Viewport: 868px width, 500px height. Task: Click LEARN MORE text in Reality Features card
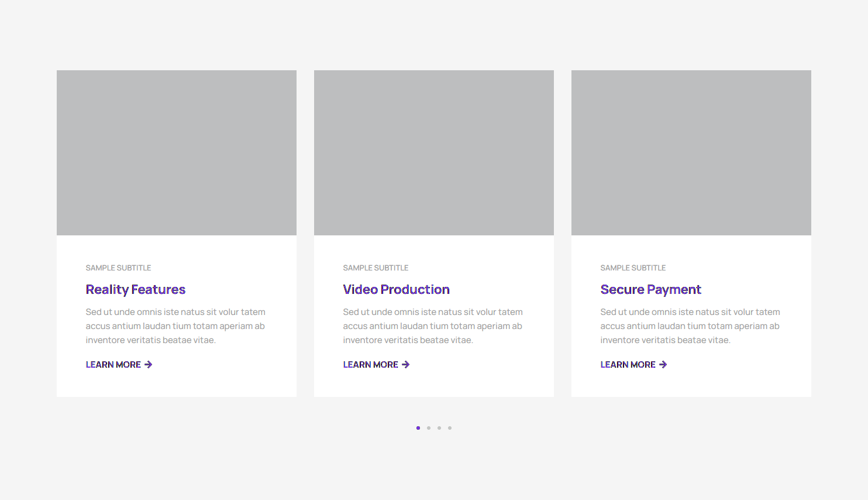(113, 365)
